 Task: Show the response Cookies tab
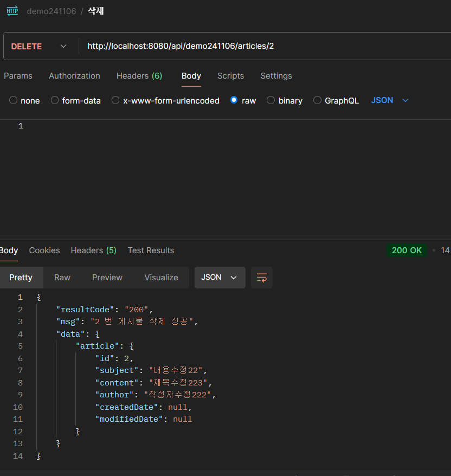[x=44, y=250]
